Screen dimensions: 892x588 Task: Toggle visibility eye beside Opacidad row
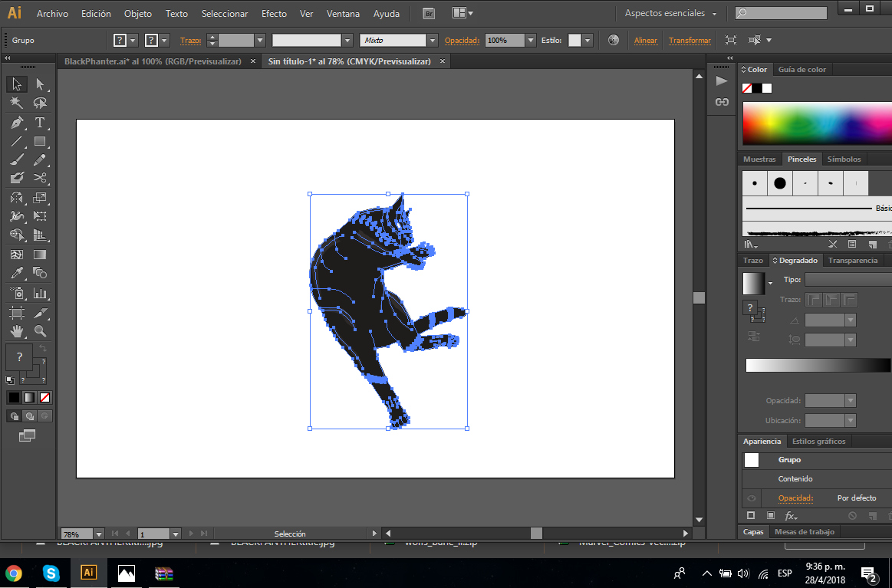(x=752, y=498)
